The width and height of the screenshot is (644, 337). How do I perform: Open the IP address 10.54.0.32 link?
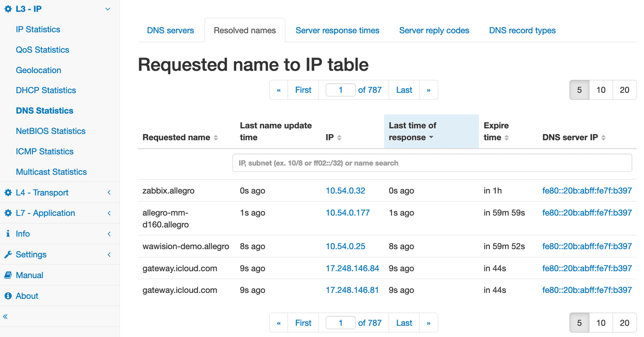point(345,191)
